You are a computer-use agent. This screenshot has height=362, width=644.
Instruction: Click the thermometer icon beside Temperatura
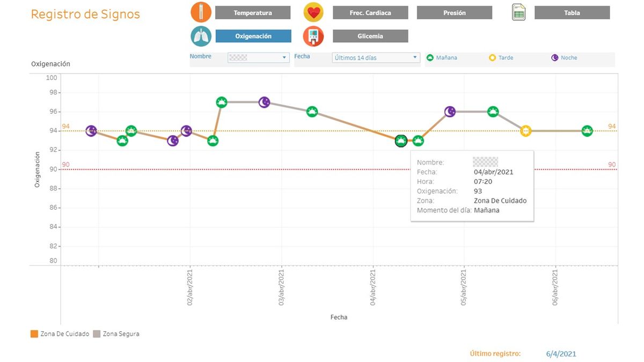coord(201,12)
